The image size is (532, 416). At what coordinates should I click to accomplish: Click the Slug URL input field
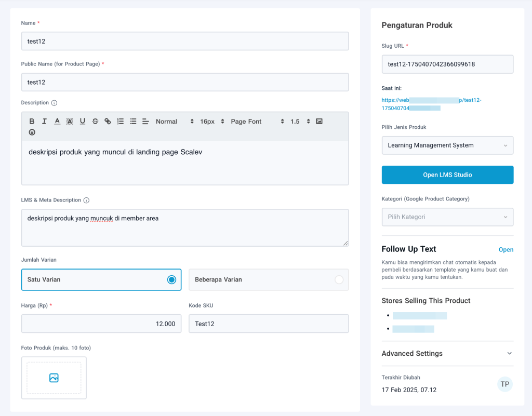[447, 64]
